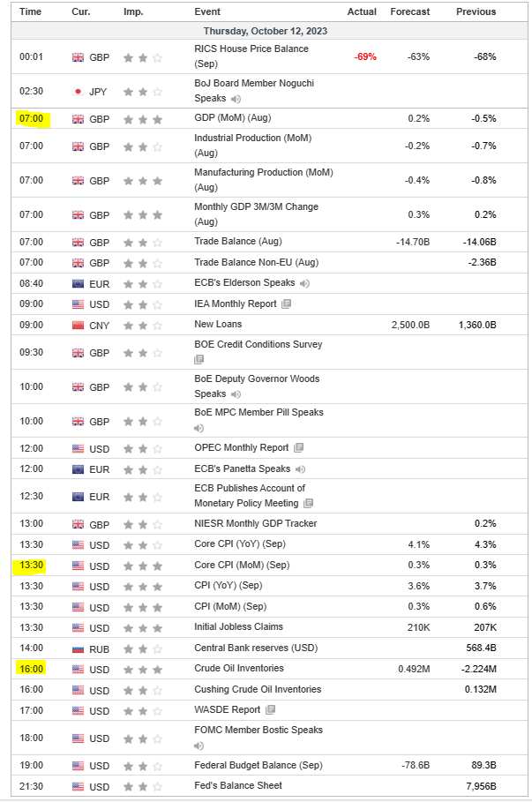Click BOE Credit Conditions Survey report icon
The image size is (532, 802).
pos(199,359)
